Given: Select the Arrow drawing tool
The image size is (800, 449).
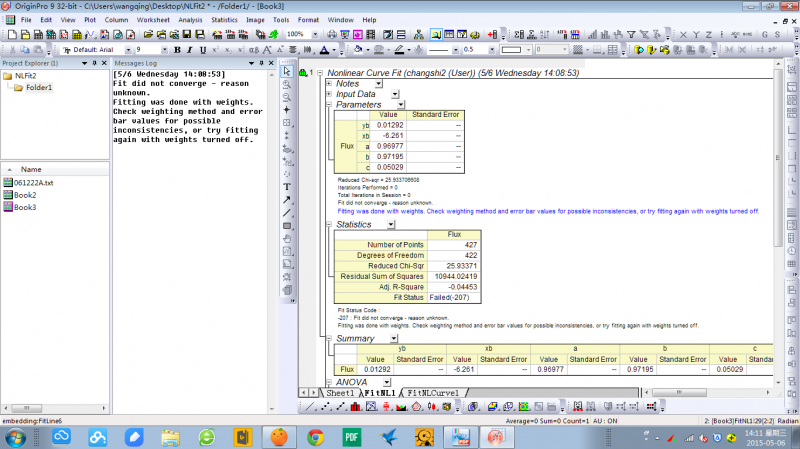Looking at the screenshot, I should point(287,200).
